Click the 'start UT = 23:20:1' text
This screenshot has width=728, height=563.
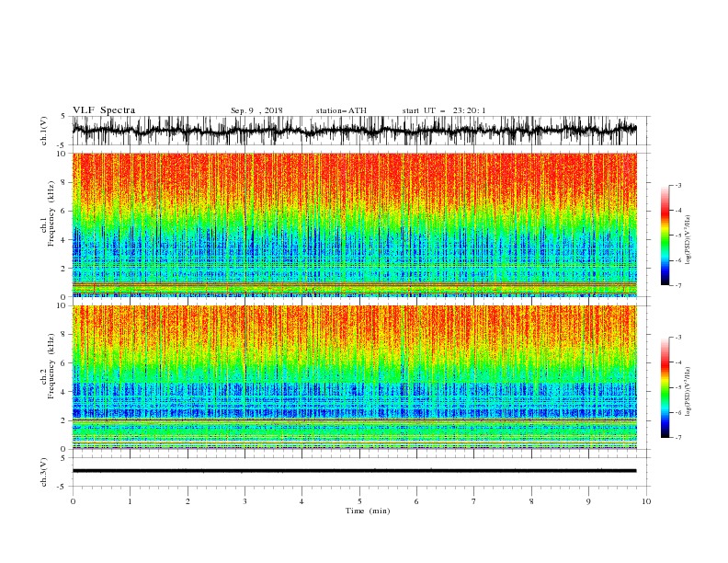(x=444, y=110)
